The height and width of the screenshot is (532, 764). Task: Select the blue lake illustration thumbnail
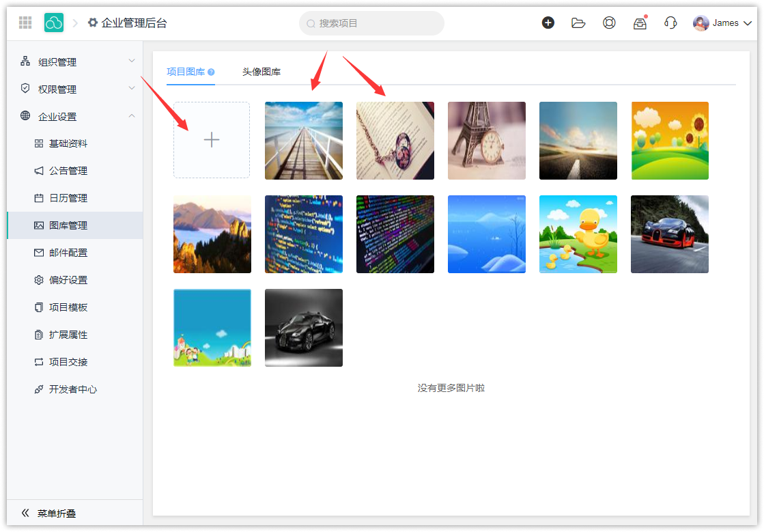(487, 234)
